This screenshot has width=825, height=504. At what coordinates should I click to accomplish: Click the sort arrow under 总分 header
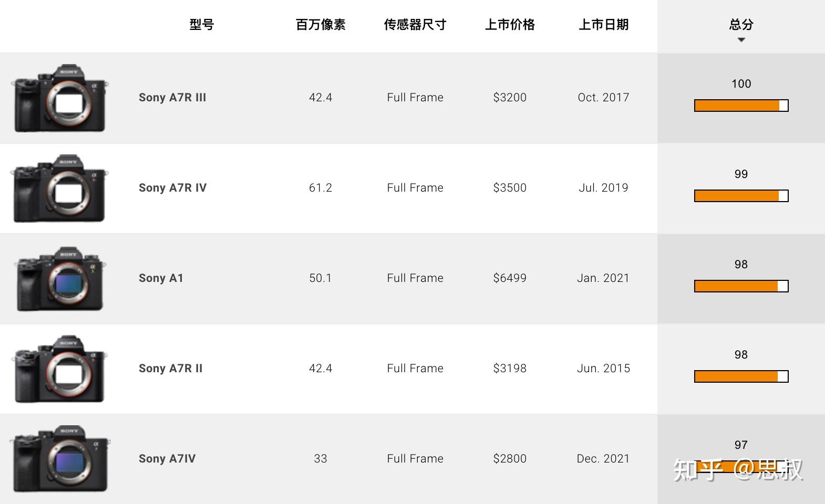740,39
